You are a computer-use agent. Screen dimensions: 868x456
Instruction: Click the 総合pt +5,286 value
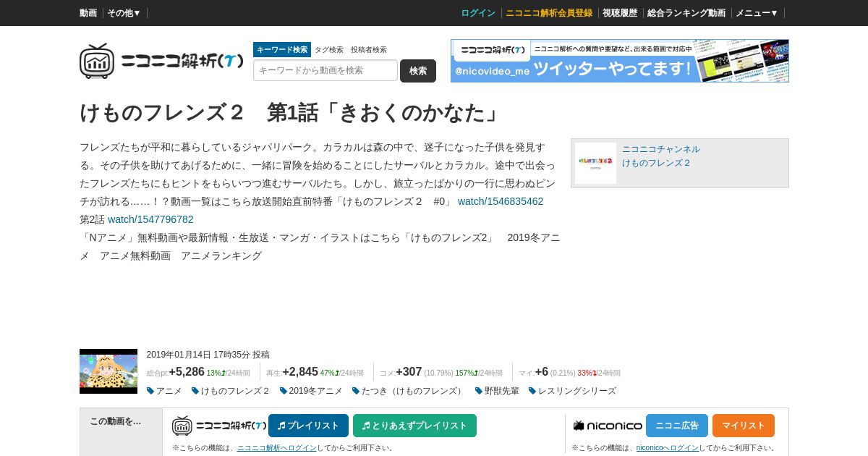[187, 372]
